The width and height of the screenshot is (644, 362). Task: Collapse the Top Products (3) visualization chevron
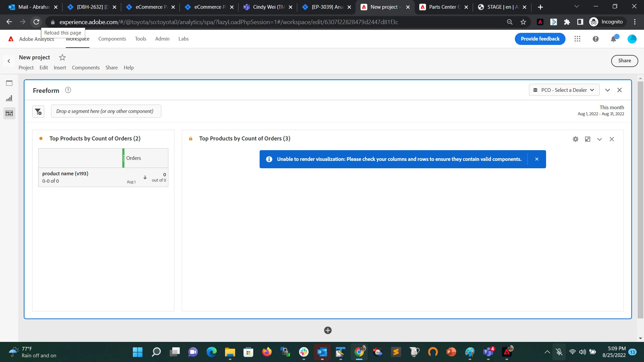pyautogui.click(x=599, y=139)
